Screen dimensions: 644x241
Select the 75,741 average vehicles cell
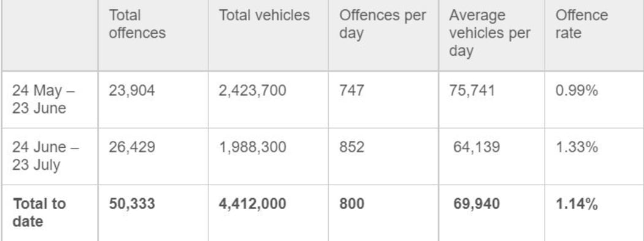tap(472, 90)
